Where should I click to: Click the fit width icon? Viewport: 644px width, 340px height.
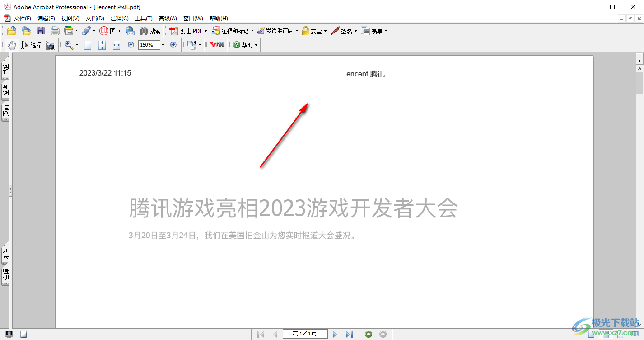coord(117,45)
